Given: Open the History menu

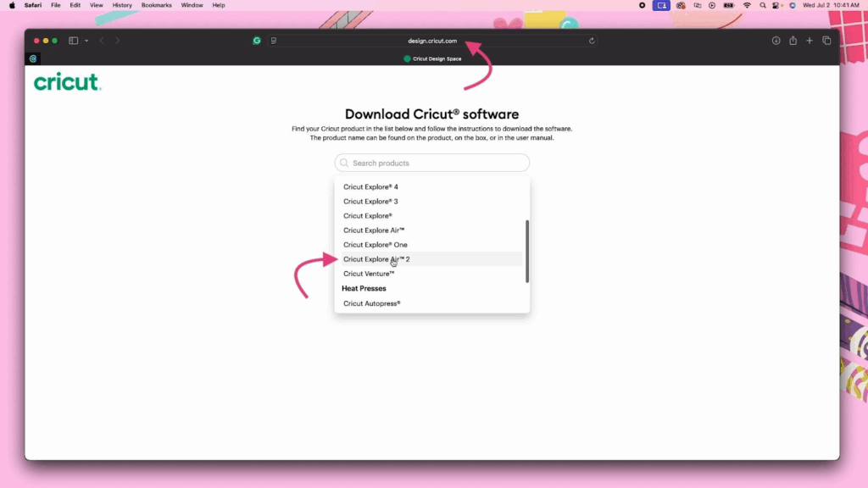Looking at the screenshot, I should 122,6.
